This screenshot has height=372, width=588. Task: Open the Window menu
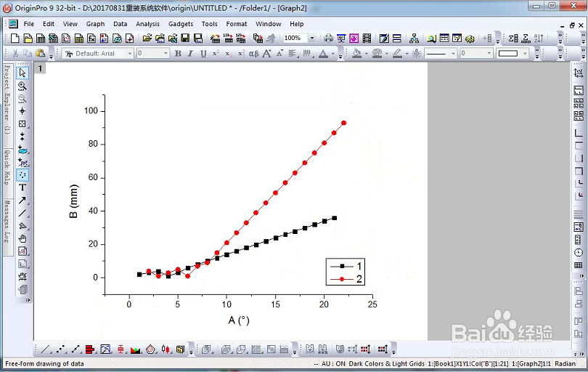pos(269,24)
